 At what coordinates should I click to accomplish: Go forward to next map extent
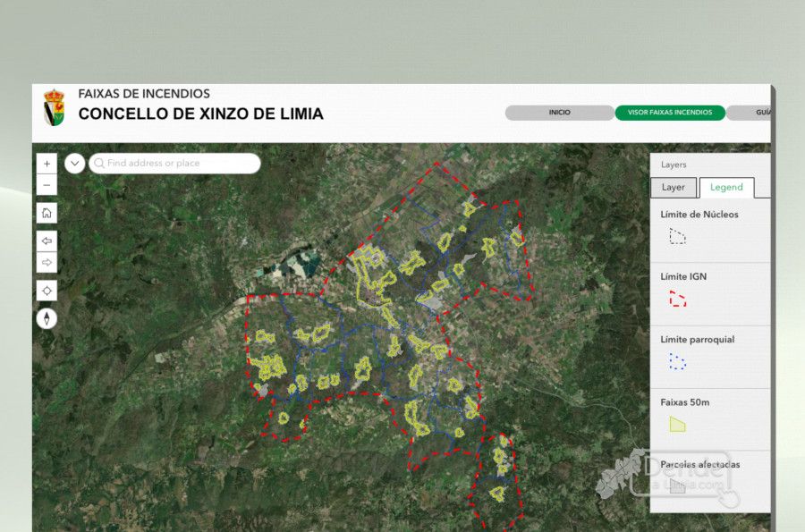coord(47,263)
